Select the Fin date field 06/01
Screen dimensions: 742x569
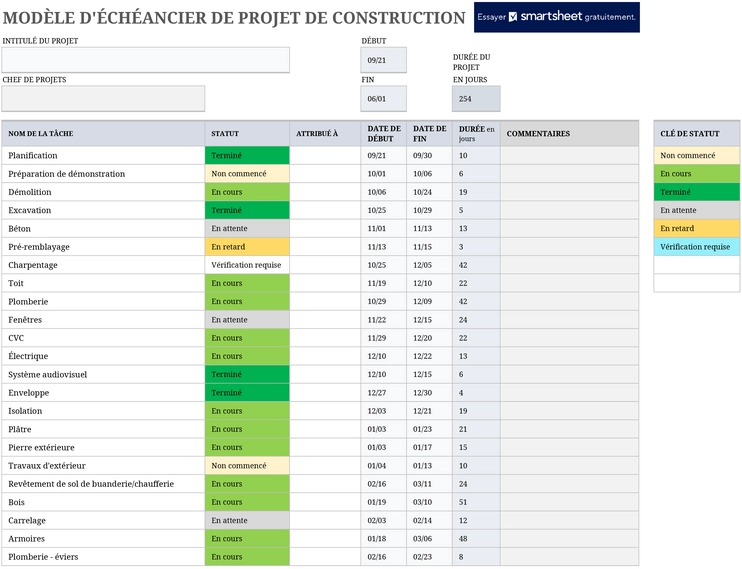coord(383,98)
